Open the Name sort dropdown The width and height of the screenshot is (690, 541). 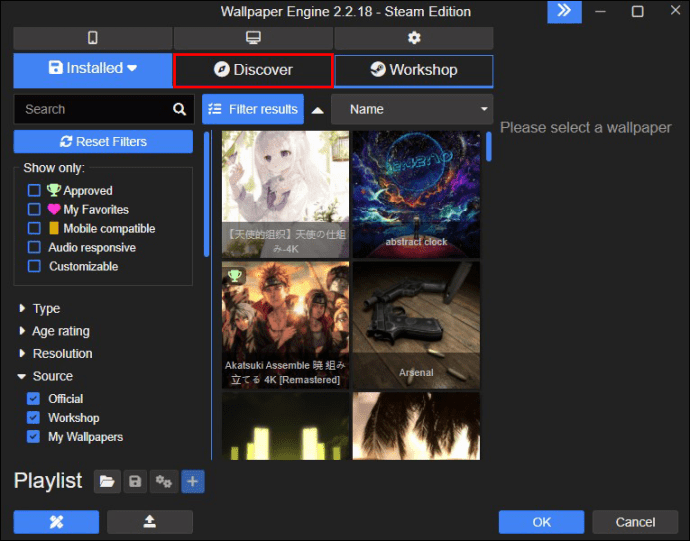point(412,109)
